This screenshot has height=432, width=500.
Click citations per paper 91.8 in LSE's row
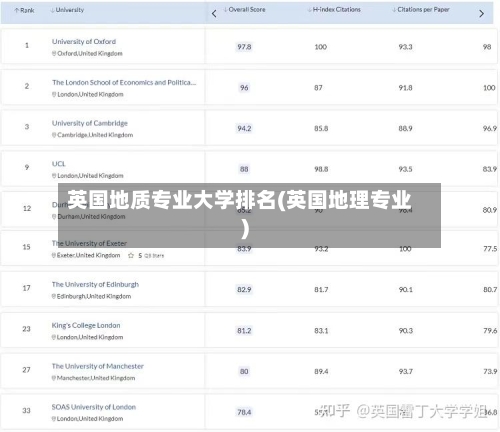tap(406, 88)
